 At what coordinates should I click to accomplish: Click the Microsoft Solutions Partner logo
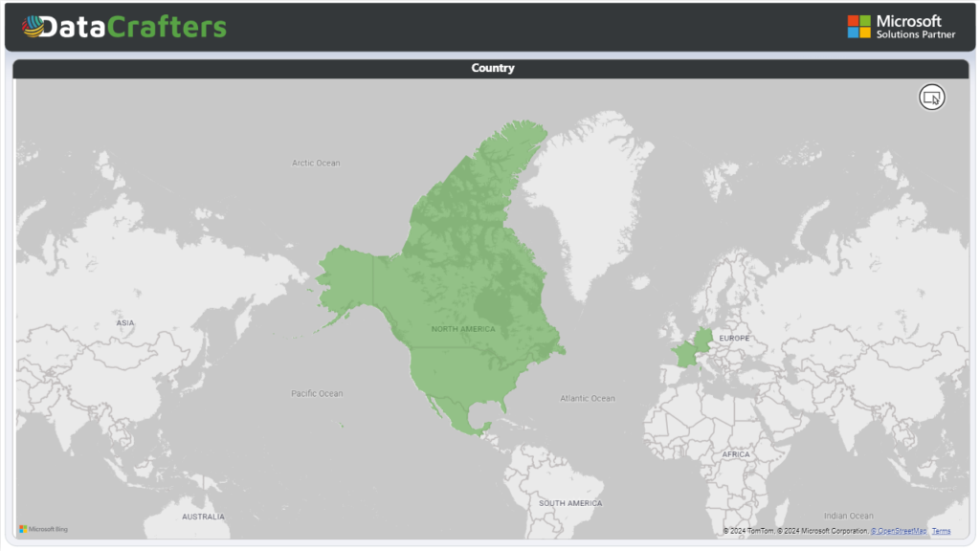click(x=901, y=27)
